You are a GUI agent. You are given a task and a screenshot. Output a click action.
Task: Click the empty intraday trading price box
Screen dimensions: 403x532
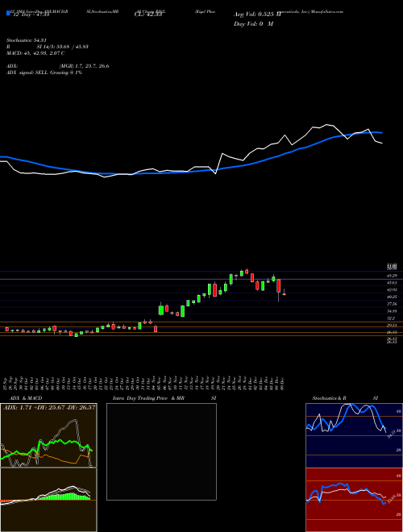click(x=161, y=451)
